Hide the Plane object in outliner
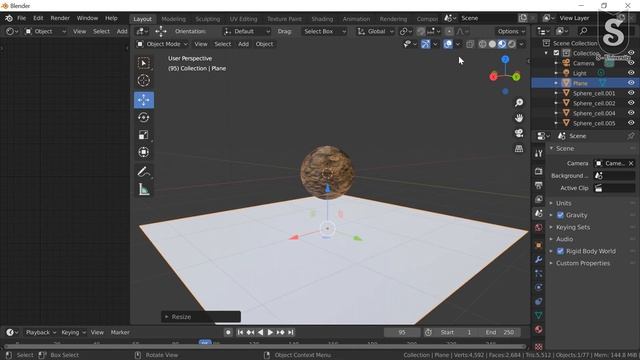640x360 pixels. 631,83
